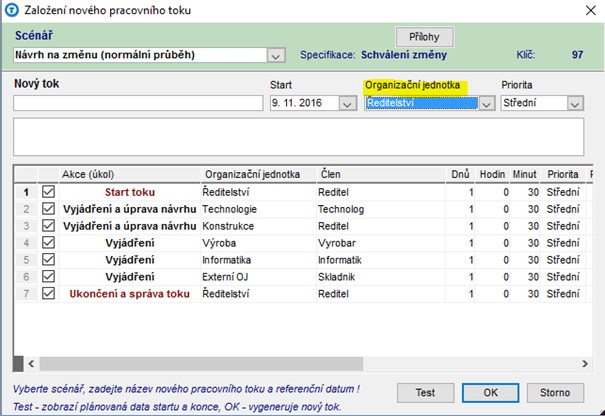Screen dimensions: 605x416
Task: Click the Priorita table column header
Action: coord(563,174)
